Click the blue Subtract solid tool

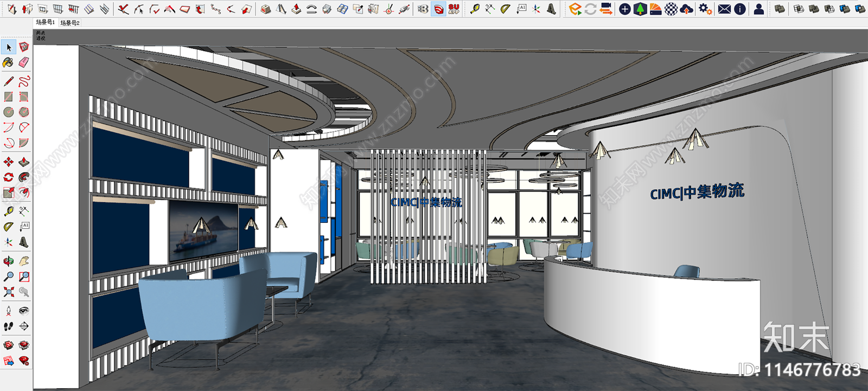[x=845, y=9]
